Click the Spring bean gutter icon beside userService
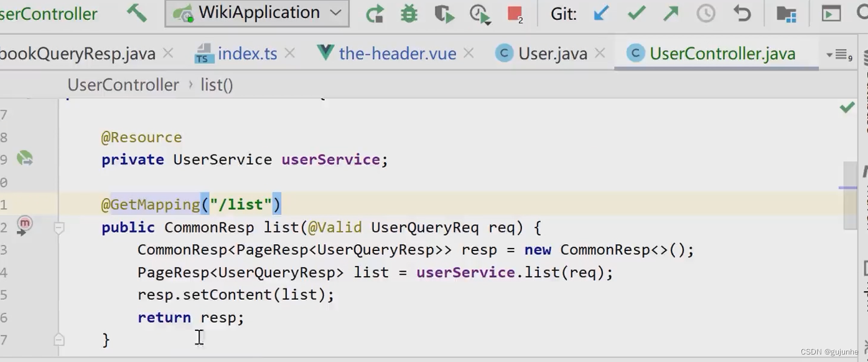Image resolution: width=868 pixels, height=362 pixels. pyautogui.click(x=24, y=158)
